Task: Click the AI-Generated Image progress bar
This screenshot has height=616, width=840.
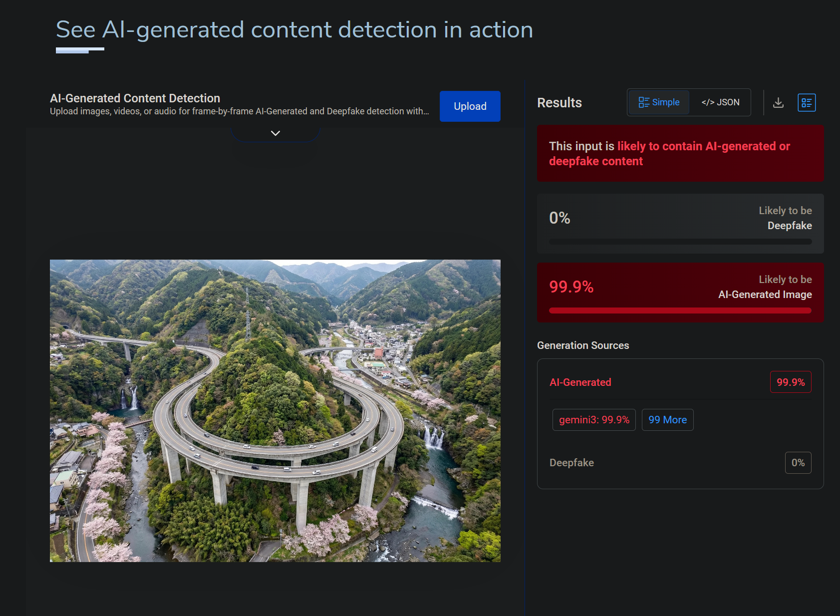Action: (680, 310)
